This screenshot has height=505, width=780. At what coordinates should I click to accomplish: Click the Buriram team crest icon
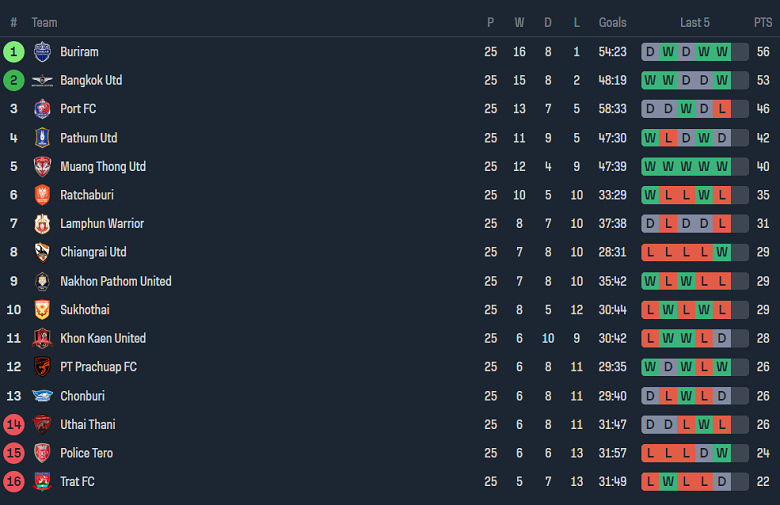(42, 52)
